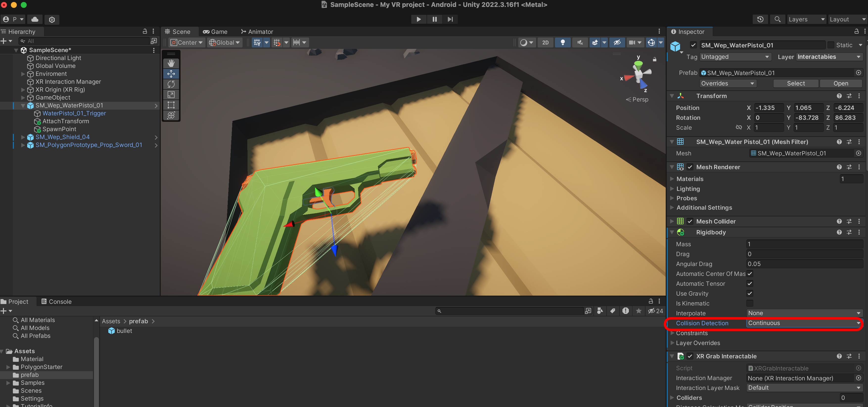Click the Pause button

[x=434, y=19]
